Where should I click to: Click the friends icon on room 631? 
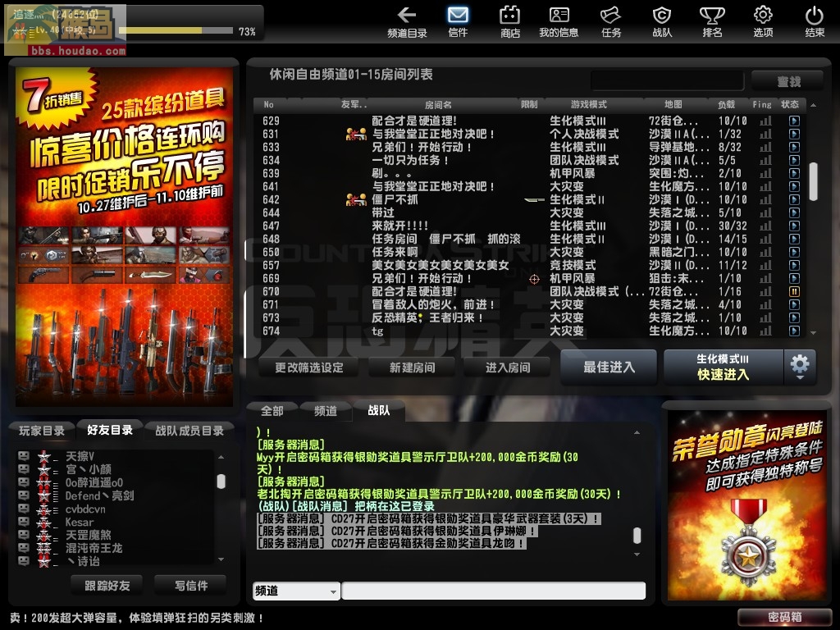click(x=356, y=134)
